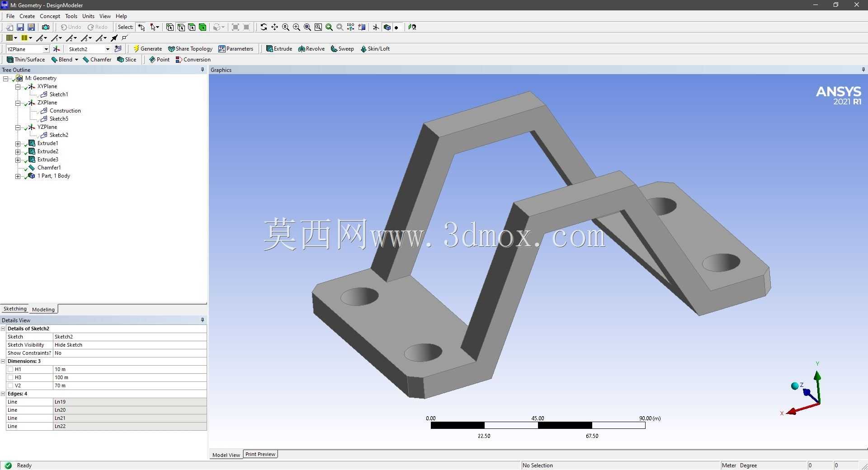This screenshot has height=470, width=868.
Task: Open the Blend dropdown arrow
Action: point(76,60)
